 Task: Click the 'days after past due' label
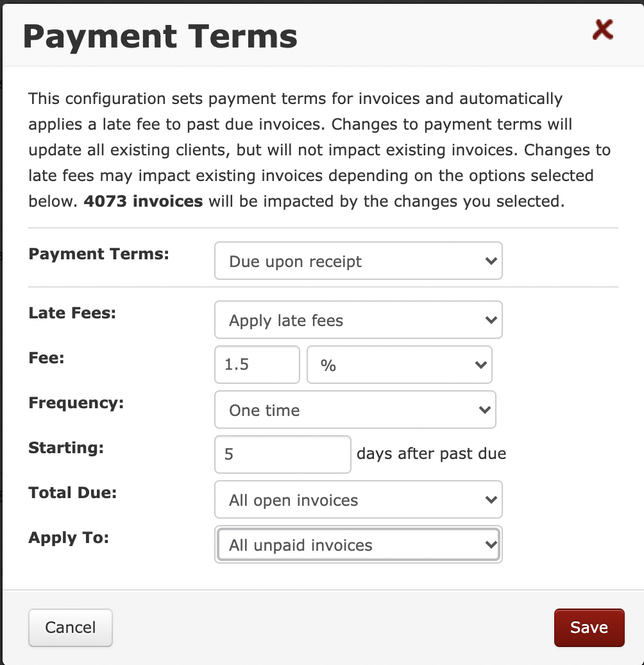tap(431, 454)
